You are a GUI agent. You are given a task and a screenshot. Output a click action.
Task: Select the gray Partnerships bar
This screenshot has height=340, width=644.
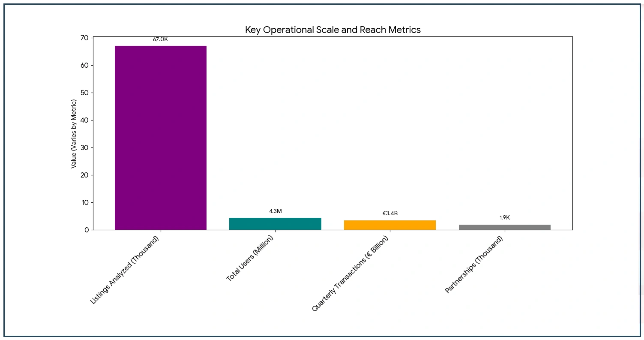tap(506, 226)
